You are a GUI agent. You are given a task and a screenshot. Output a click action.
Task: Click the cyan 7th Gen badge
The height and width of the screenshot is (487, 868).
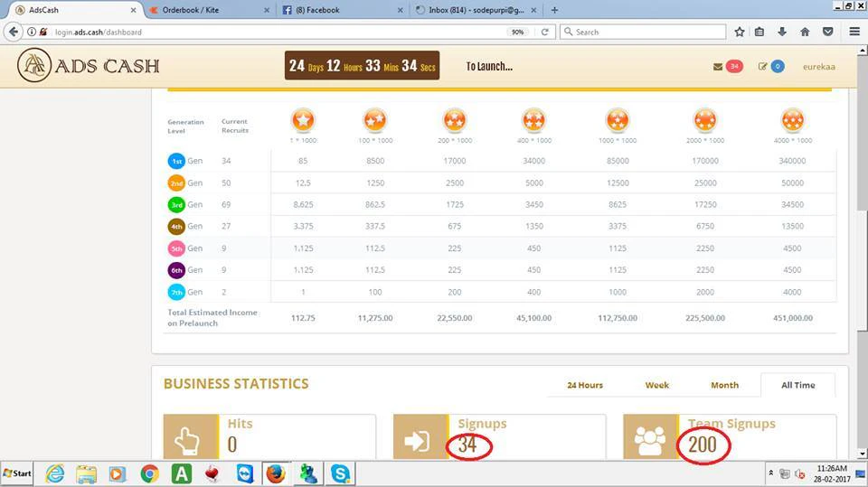(x=176, y=292)
